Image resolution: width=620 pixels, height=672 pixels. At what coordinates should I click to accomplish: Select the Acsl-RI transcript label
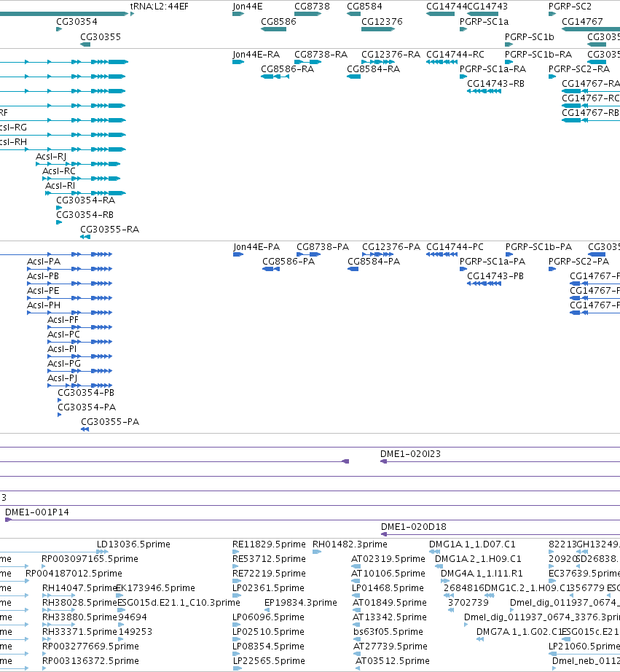pos(60,186)
